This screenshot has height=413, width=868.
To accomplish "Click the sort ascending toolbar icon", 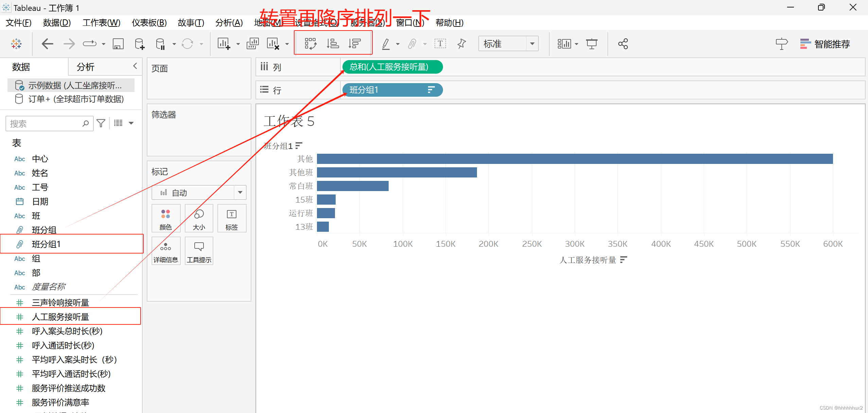I will coord(333,44).
